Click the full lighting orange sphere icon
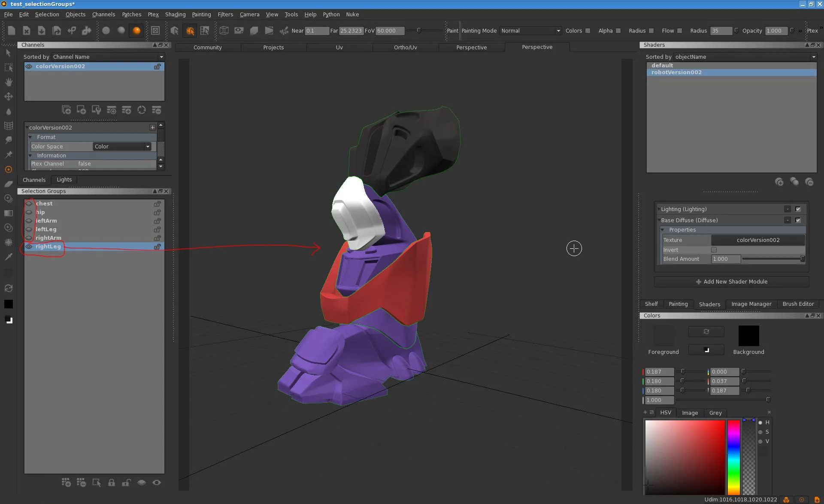The height and width of the screenshot is (504, 824). click(x=136, y=30)
